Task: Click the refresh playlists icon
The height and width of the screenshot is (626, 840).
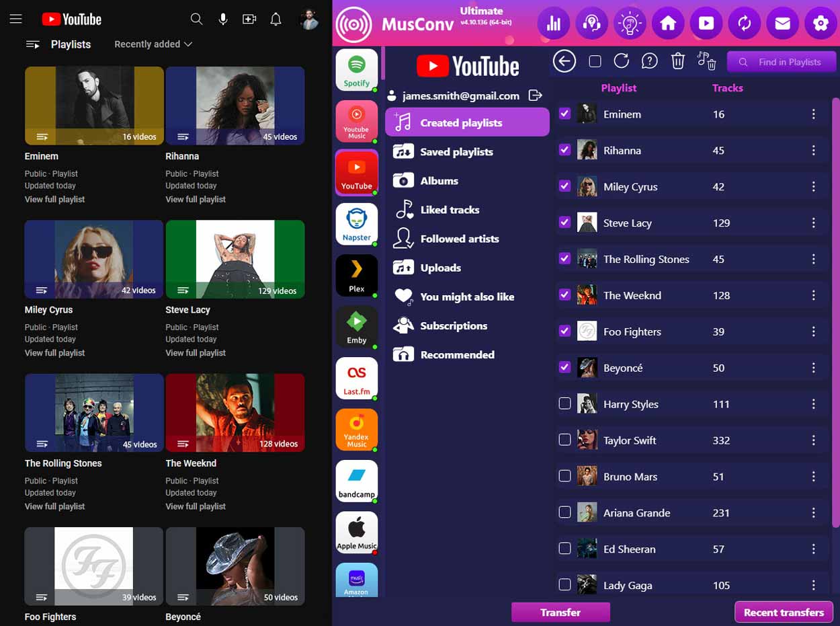Action: click(622, 61)
